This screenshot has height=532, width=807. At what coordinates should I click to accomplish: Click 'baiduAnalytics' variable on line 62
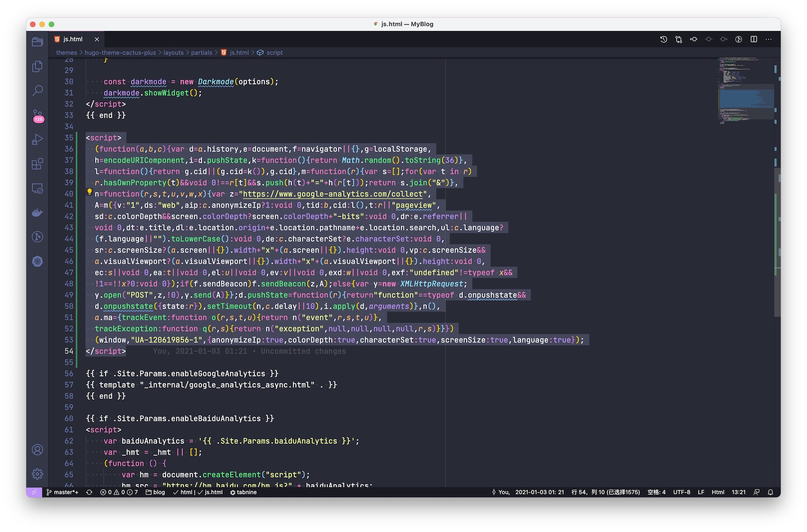coord(153,441)
